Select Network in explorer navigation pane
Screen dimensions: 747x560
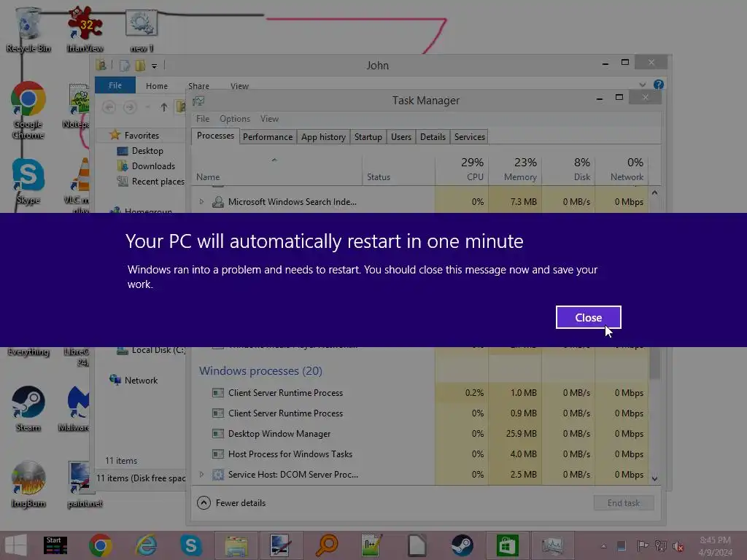coord(134,380)
